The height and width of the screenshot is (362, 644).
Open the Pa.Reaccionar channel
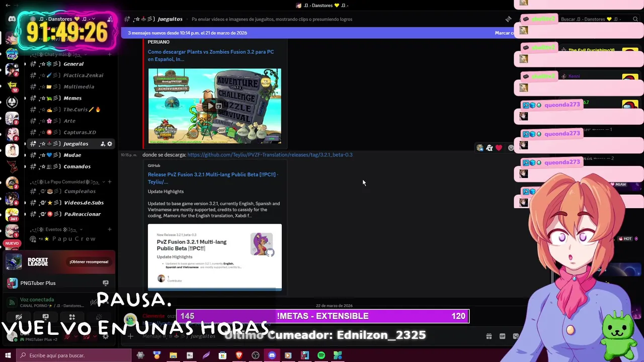coord(70,214)
